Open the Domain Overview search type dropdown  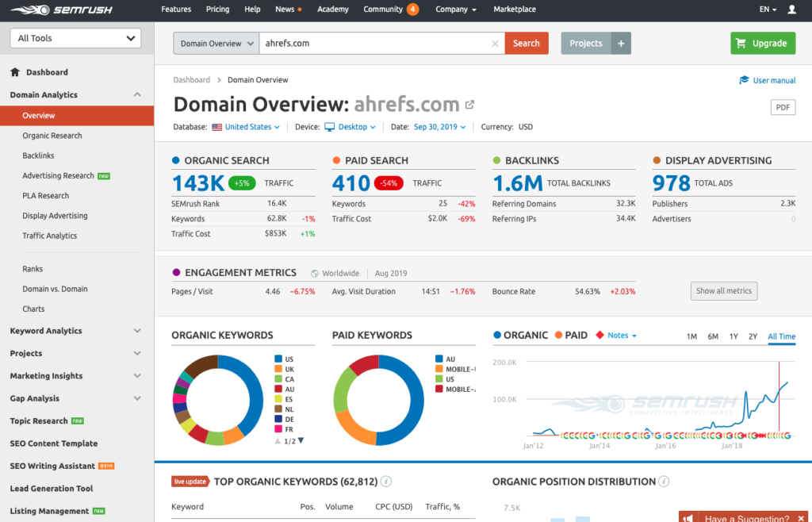(216, 44)
